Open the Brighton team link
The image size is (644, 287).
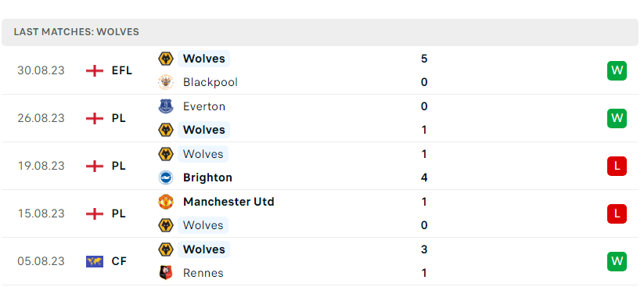click(x=207, y=178)
